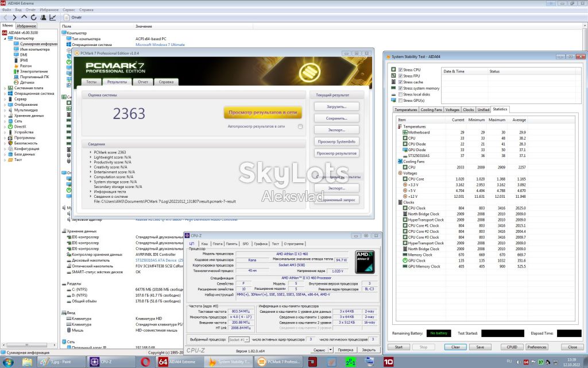Open Windows Explorer folder on taskbar
This screenshot has height=368, width=588.
coord(27,362)
